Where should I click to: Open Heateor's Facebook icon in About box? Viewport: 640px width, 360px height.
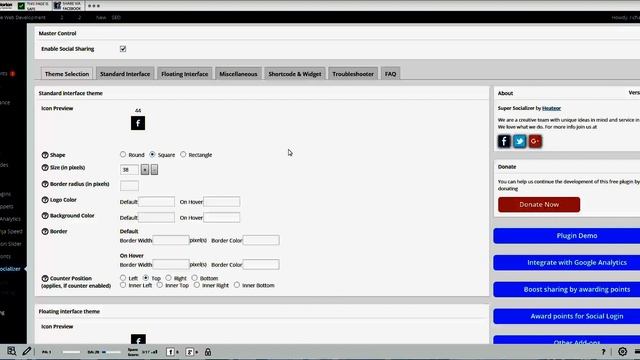pyautogui.click(x=504, y=141)
